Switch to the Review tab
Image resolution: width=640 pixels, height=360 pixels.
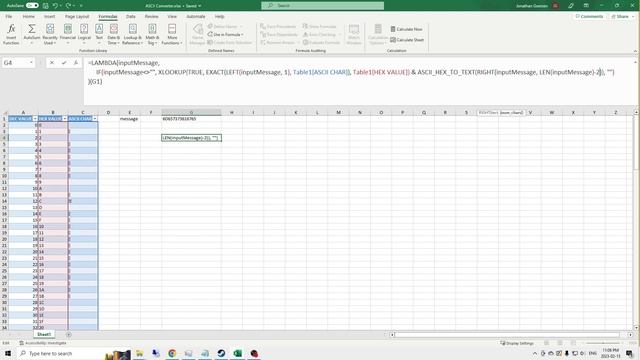[151, 16]
